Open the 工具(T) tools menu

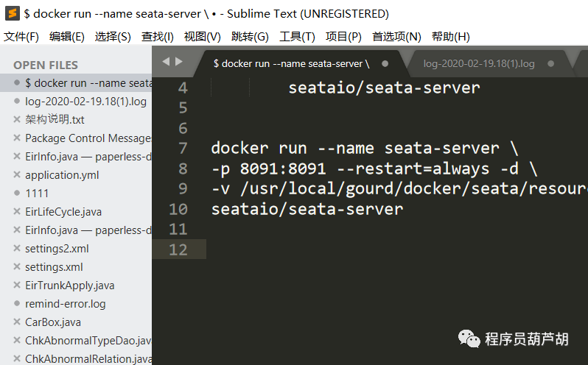point(297,37)
